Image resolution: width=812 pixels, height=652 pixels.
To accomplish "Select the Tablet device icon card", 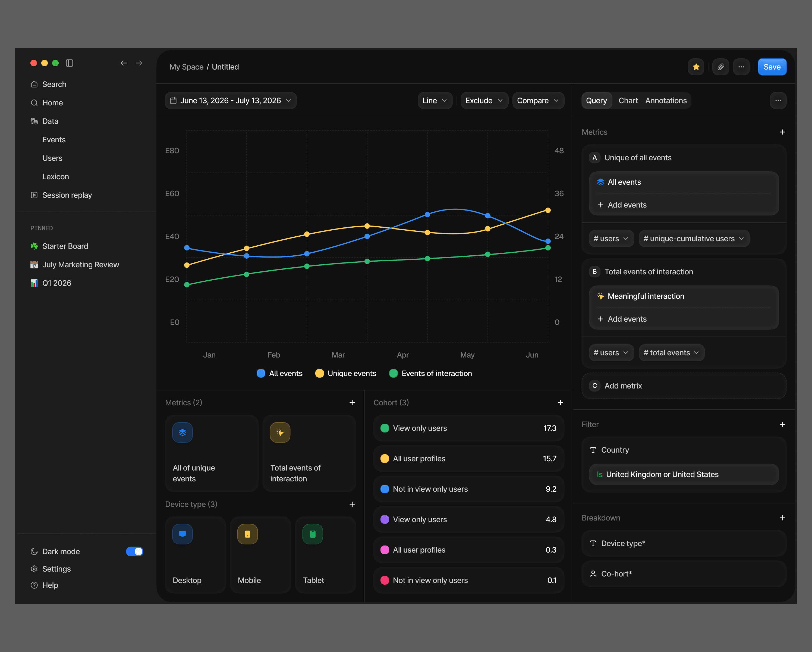I will point(325,554).
